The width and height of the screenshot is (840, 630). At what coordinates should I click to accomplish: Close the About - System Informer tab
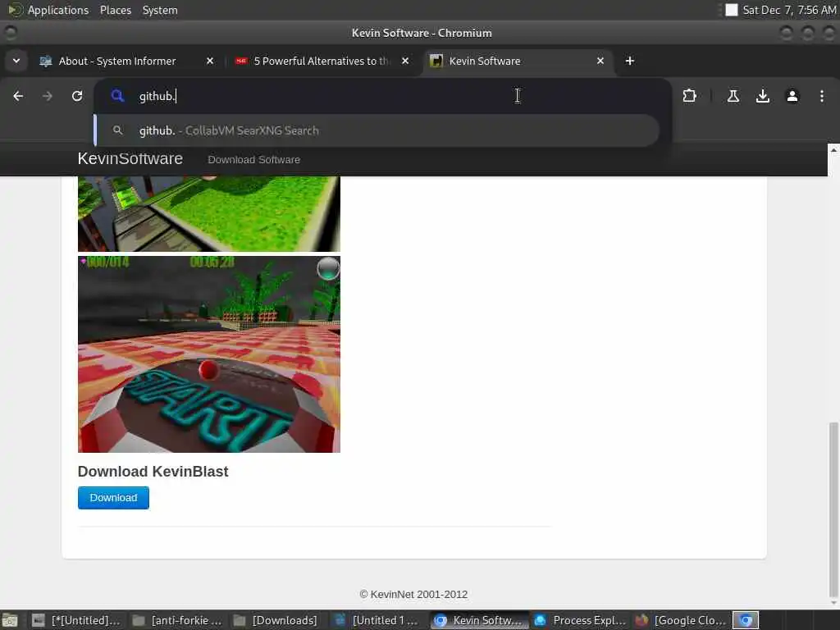pyautogui.click(x=210, y=61)
